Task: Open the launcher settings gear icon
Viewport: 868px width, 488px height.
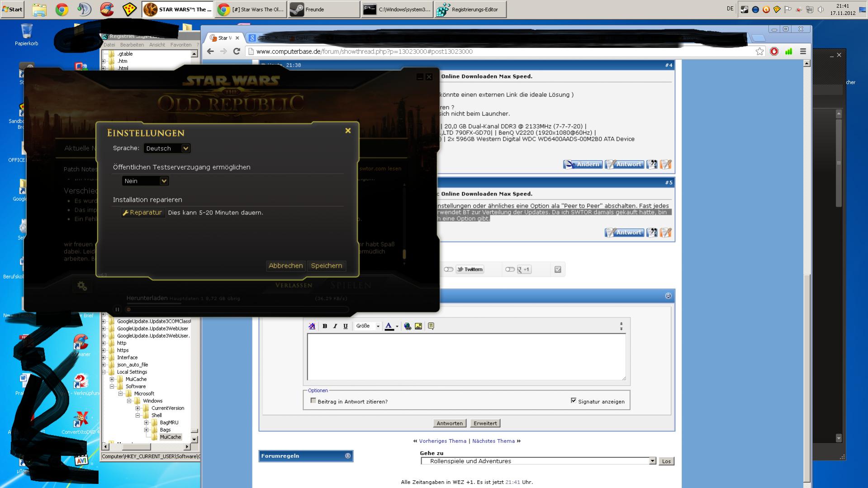Action: click(82, 286)
